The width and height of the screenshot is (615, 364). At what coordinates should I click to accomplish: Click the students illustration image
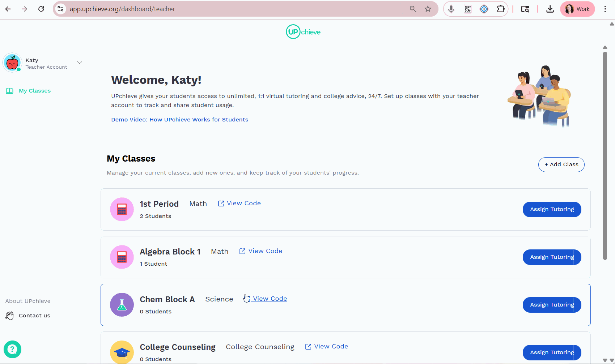[539, 96]
